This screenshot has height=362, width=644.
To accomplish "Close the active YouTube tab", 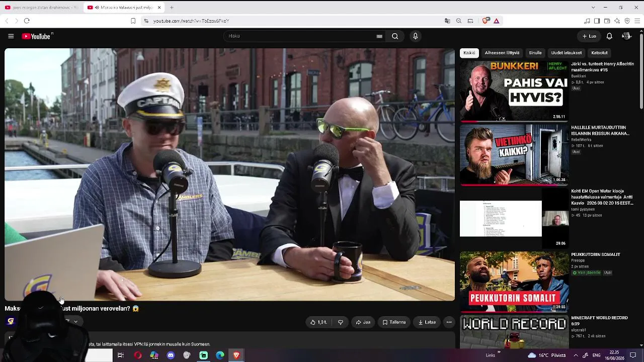I will 159,8.
